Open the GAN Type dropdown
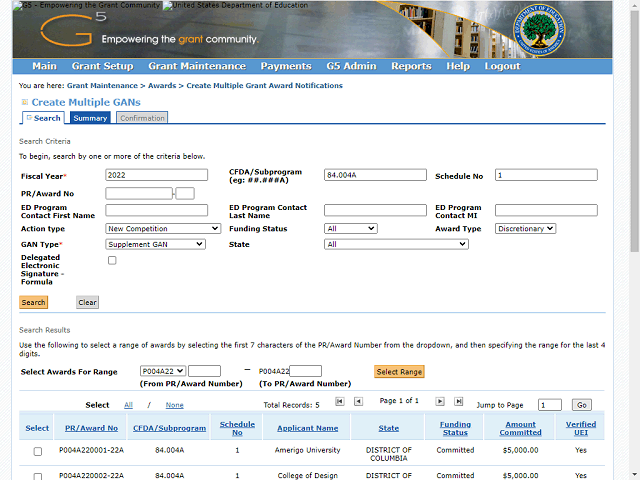Image resolution: width=640 pixels, height=480 pixels. pyautogui.click(x=155, y=244)
